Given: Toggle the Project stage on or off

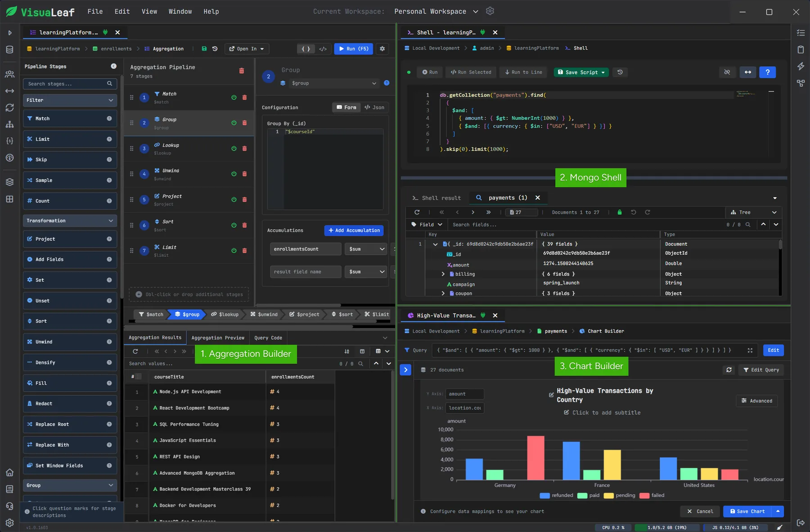Looking at the screenshot, I should (x=234, y=199).
